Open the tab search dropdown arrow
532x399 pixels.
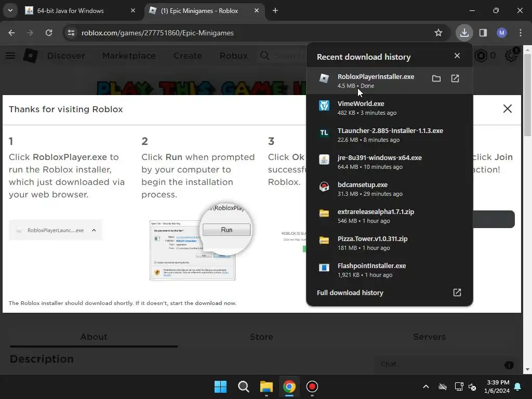click(x=10, y=10)
